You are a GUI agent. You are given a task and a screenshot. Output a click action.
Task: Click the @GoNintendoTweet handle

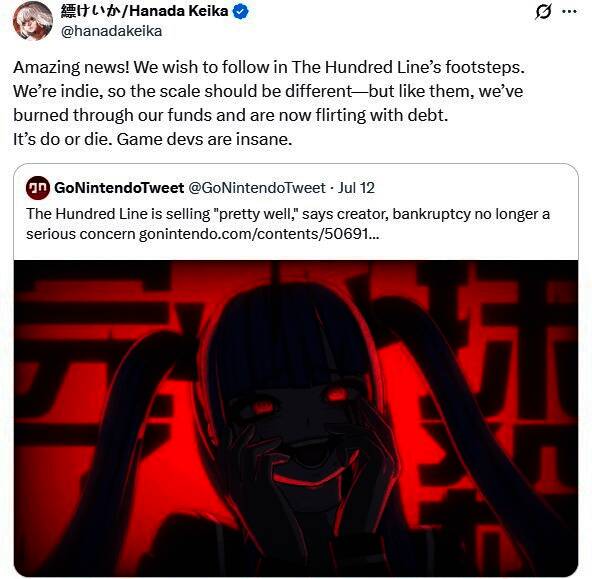pyautogui.click(x=256, y=188)
